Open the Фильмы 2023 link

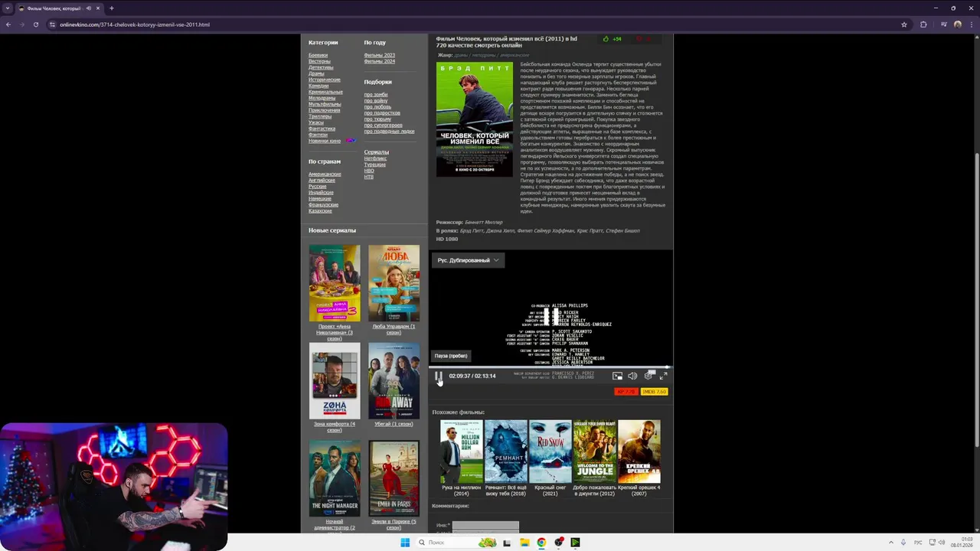(x=379, y=55)
